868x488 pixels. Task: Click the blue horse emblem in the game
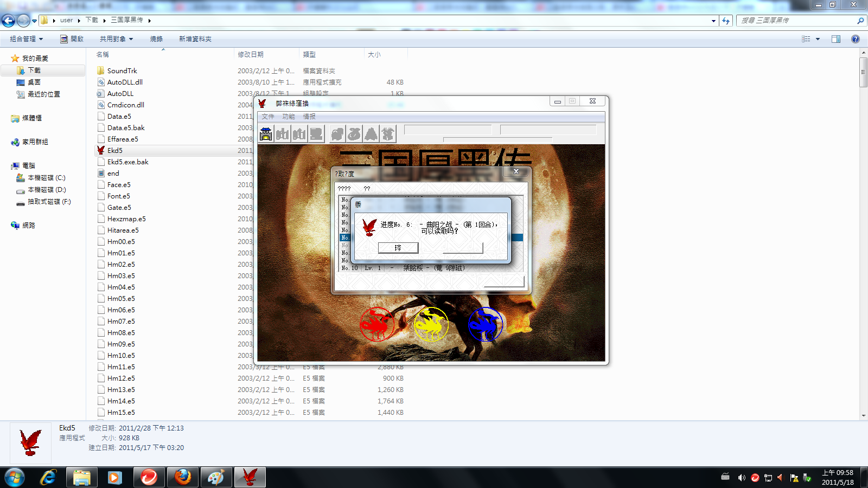point(486,324)
